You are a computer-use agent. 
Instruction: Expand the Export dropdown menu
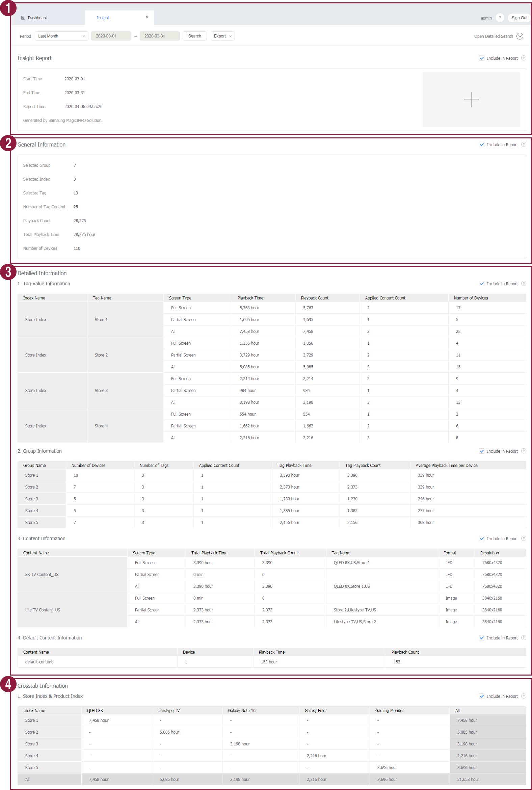(222, 36)
